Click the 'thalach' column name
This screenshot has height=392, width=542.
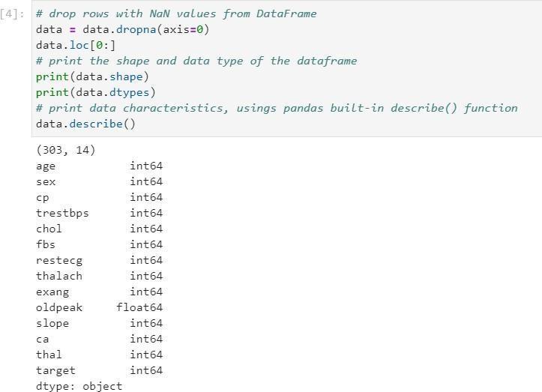pyautogui.click(x=59, y=276)
